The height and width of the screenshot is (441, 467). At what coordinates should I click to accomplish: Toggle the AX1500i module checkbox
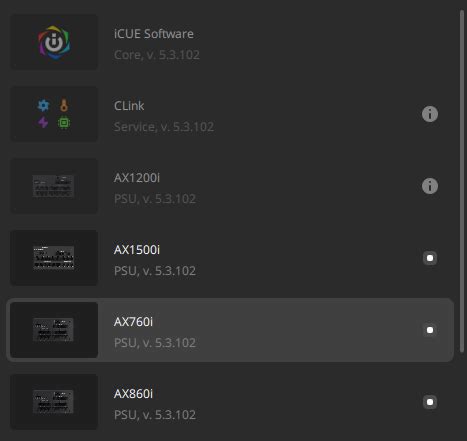tap(430, 258)
